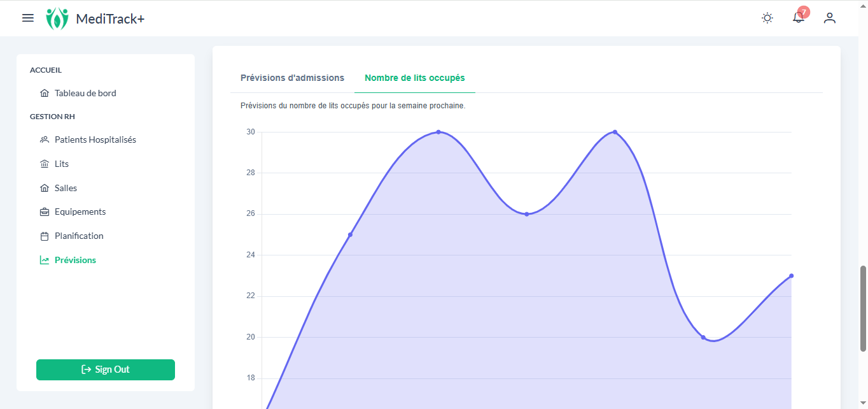The width and height of the screenshot is (868, 409).
Task: Navigate to Salles
Action: pyautogui.click(x=66, y=188)
